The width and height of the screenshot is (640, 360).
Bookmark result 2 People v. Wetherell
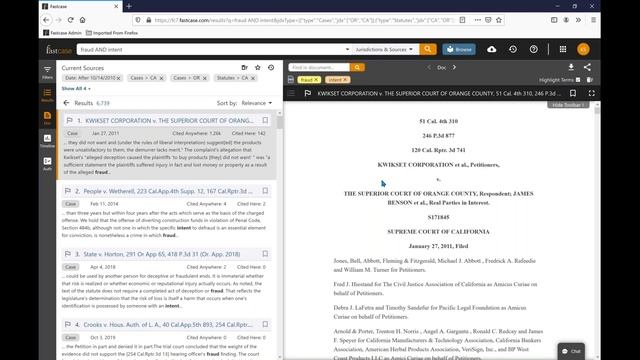(x=265, y=191)
